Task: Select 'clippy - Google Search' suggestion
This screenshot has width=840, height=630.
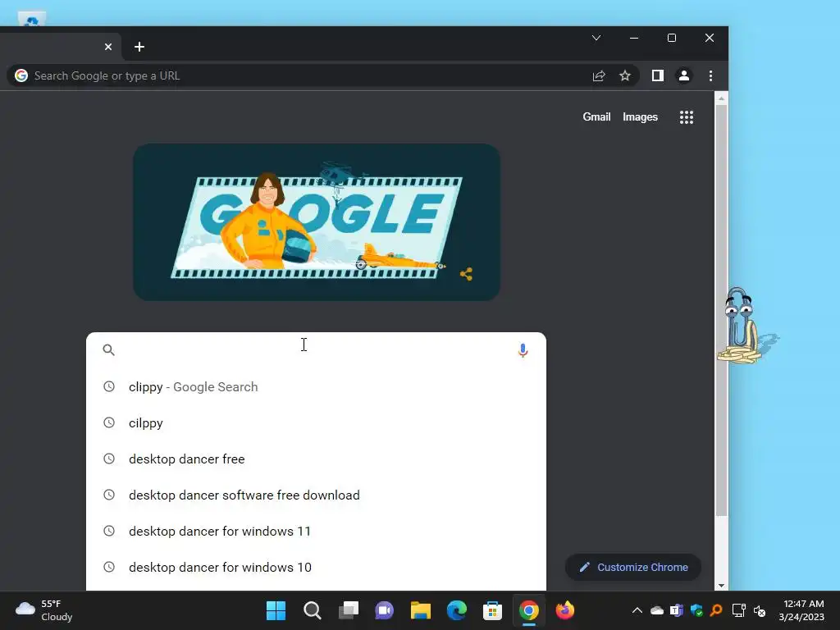Action: (316, 387)
